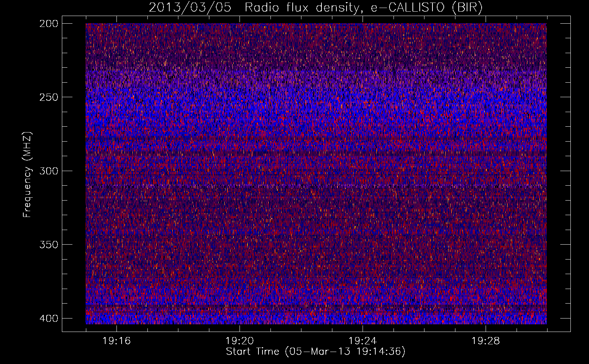
Task: Click the 19:20 time tick label
Action: click(240, 341)
